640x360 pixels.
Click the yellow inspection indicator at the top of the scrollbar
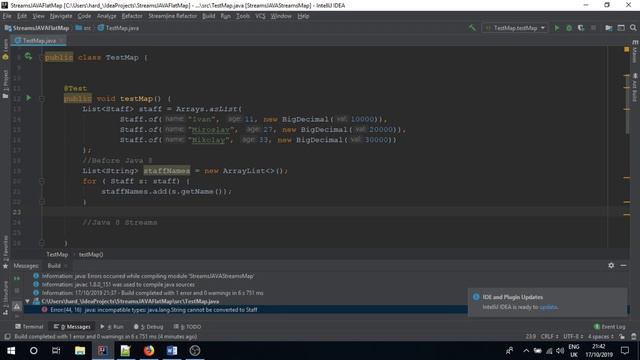[627, 49]
